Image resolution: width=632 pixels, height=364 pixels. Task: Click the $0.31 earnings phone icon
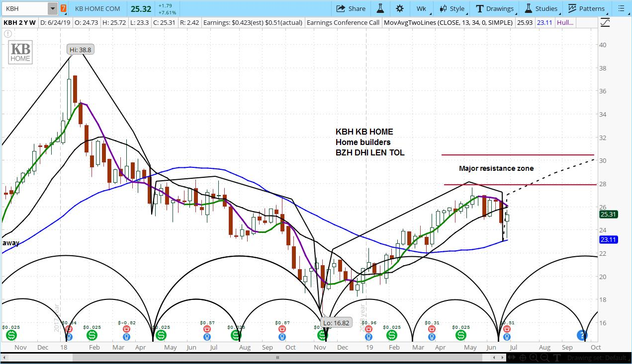(x=432, y=329)
